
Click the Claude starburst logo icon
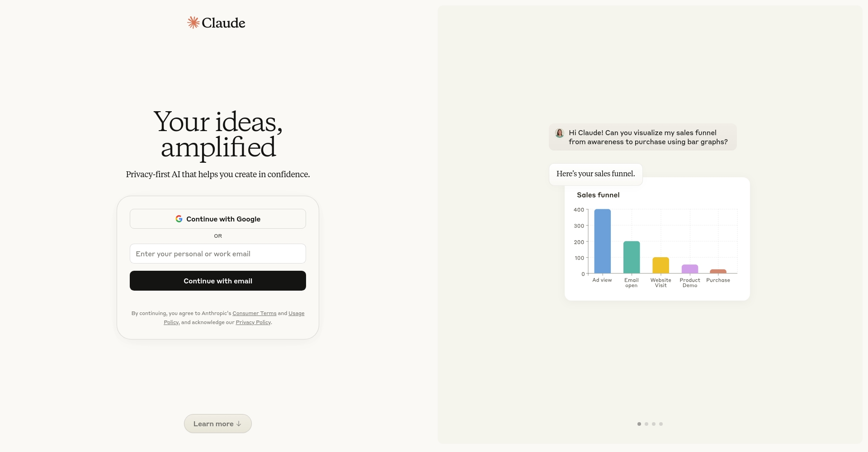click(x=193, y=23)
